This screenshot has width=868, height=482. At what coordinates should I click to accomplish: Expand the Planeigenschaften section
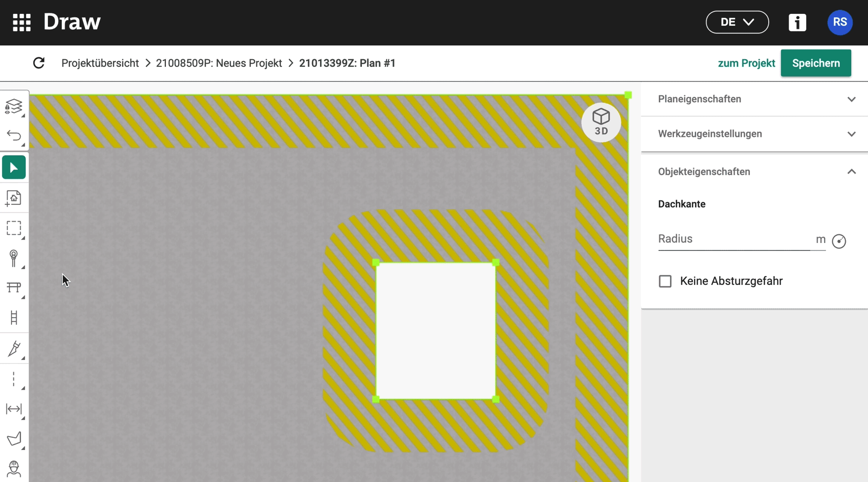(x=754, y=99)
